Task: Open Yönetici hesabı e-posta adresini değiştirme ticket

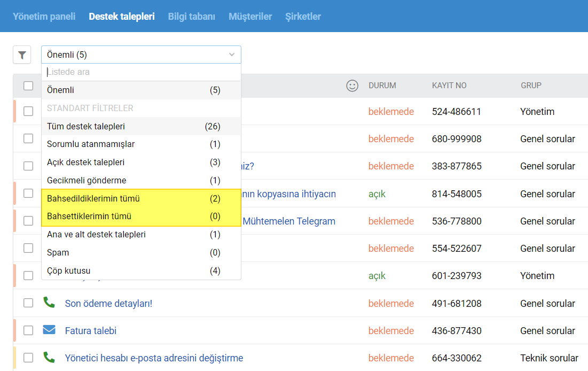Action: tap(154, 358)
